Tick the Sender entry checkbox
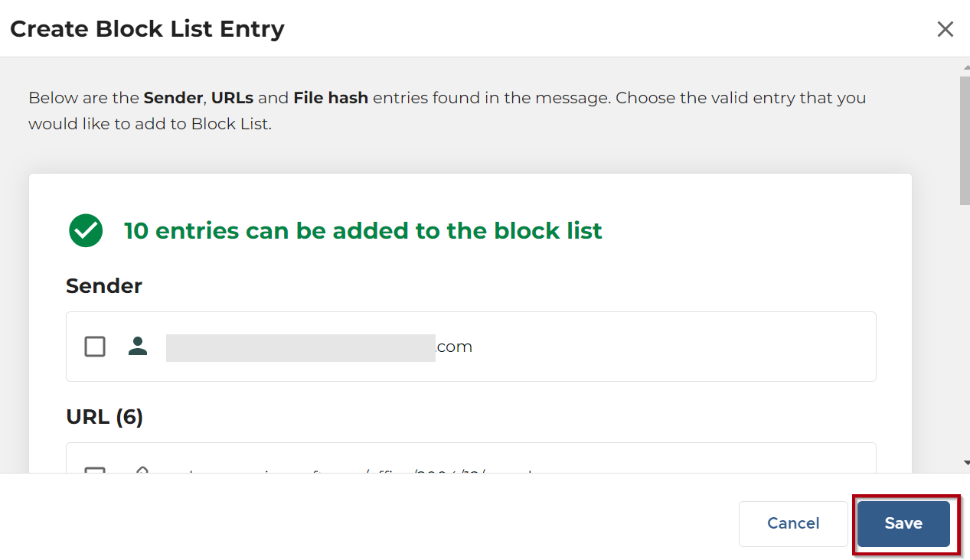 (x=95, y=347)
